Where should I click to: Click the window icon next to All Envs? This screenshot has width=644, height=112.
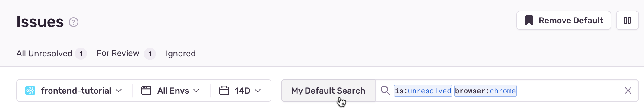(146, 91)
